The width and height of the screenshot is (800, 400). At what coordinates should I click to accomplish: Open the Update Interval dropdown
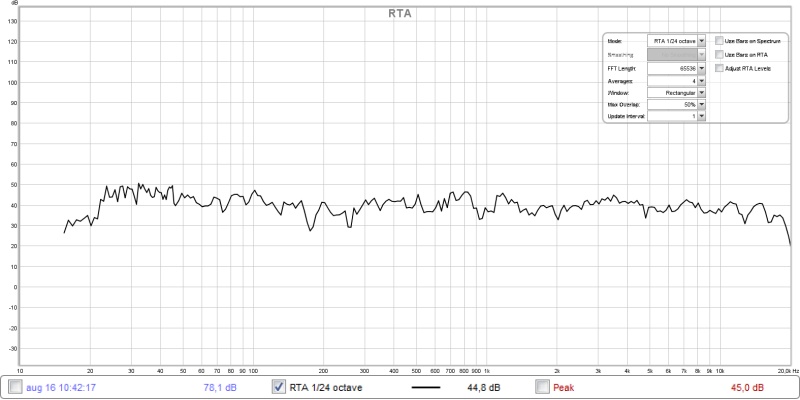(x=677, y=116)
